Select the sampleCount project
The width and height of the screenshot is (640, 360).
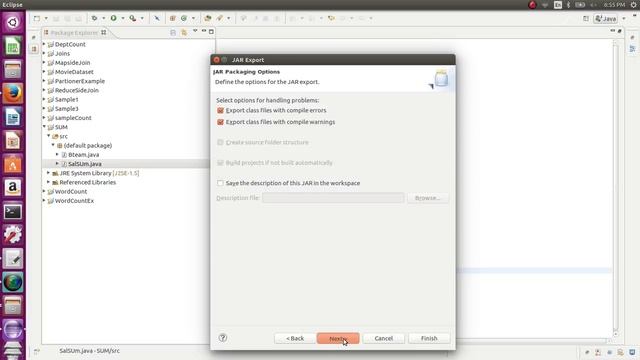click(x=73, y=118)
